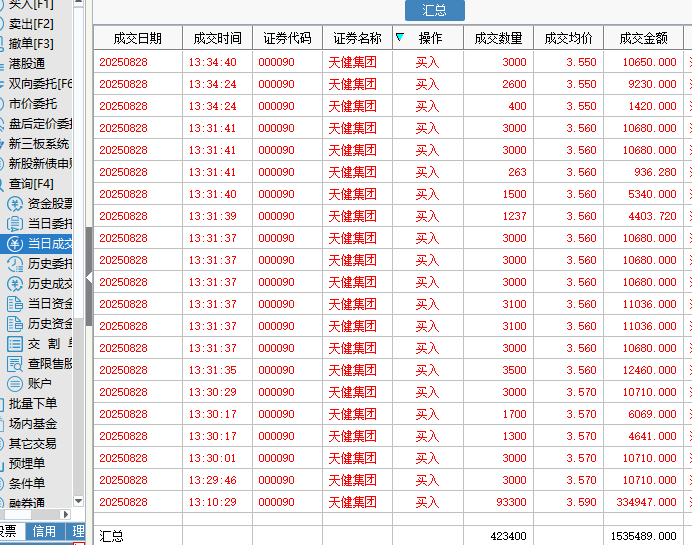Image resolution: width=692 pixels, height=545 pixels.
Task: Open the 账户 icon in sidebar
Action: click(15, 384)
